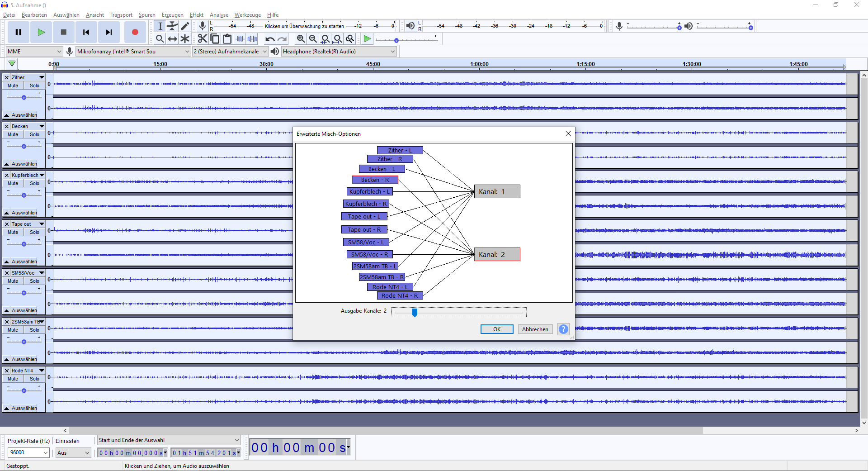Open the Tape out track name menu
Screen dimensions: 868x471
coord(28,224)
